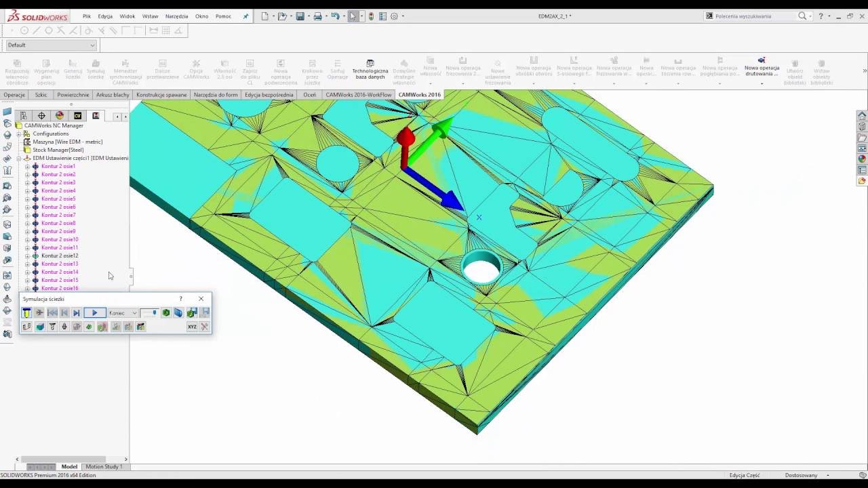Open the Edycja menu
Image resolution: width=868 pixels, height=488 pixels.
point(105,16)
